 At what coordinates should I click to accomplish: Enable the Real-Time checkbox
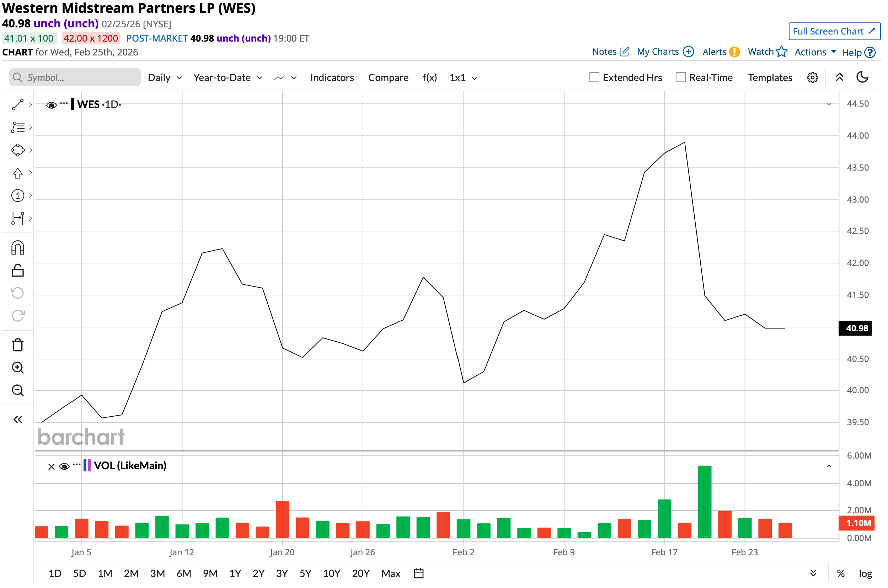tap(680, 77)
